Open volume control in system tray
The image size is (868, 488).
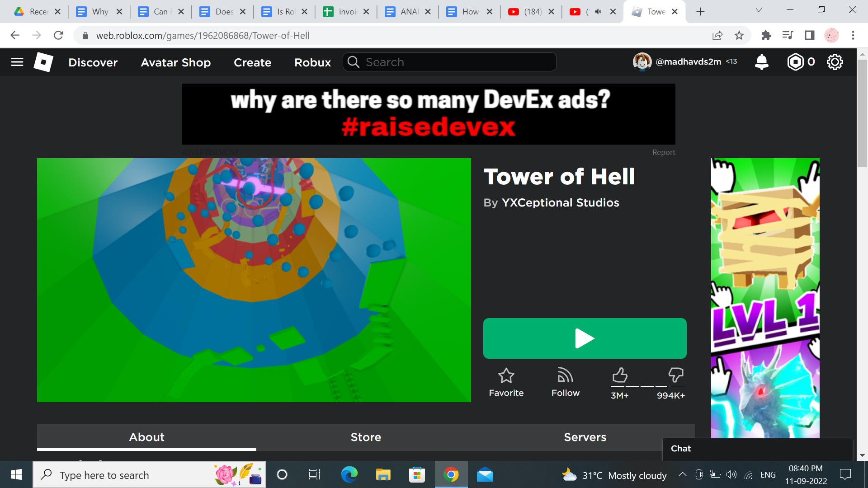(x=731, y=474)
